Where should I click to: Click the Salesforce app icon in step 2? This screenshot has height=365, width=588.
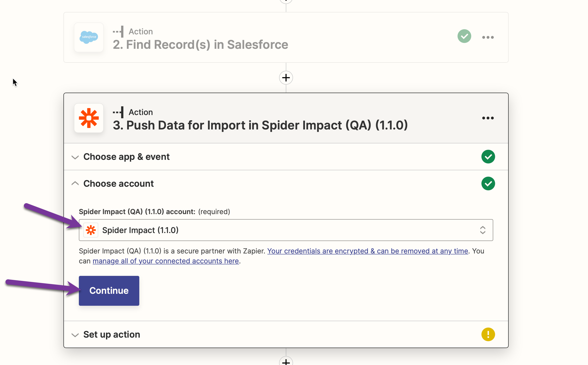[89, 37]
